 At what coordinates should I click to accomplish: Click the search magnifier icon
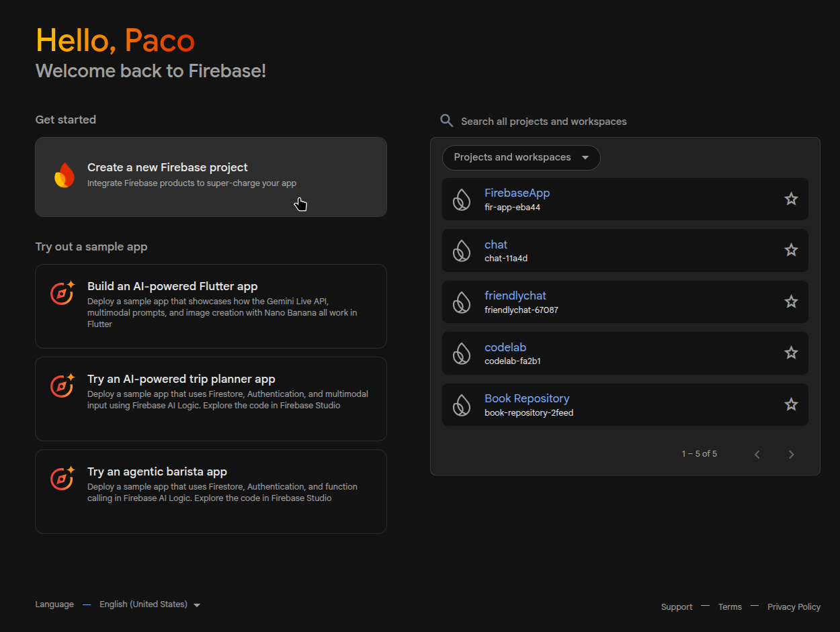(446, 121)
